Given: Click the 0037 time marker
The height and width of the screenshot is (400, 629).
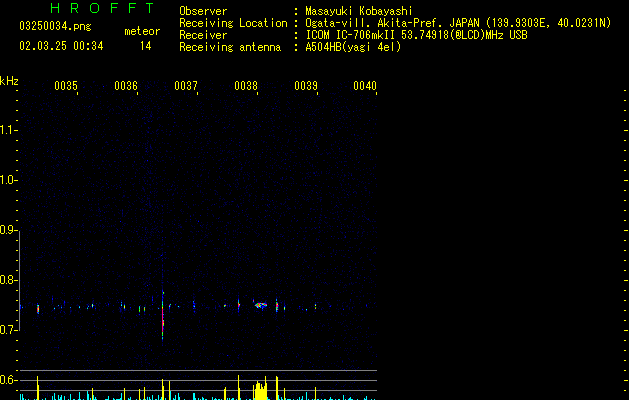Looking at the screenshot, I should tap(186, 85).
